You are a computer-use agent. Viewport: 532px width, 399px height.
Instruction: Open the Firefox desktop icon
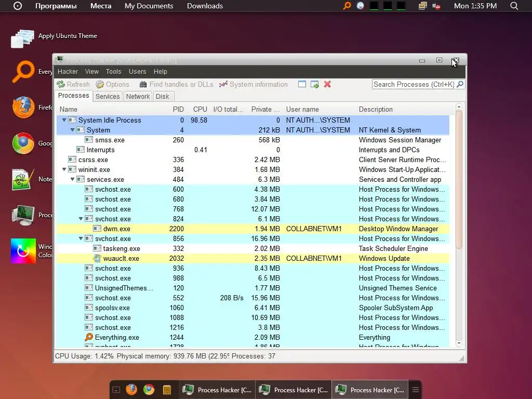[x=23, y=107]
